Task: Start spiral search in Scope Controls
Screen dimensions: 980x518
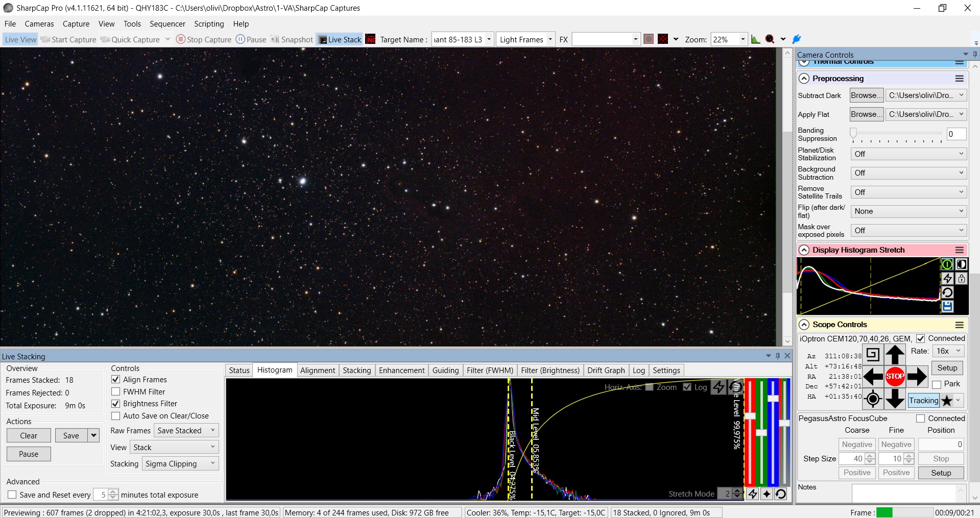Action: coord(873,354)
